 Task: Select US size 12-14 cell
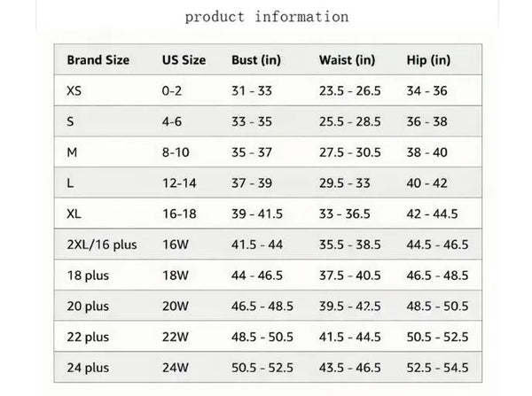click(x=179, y=183)
